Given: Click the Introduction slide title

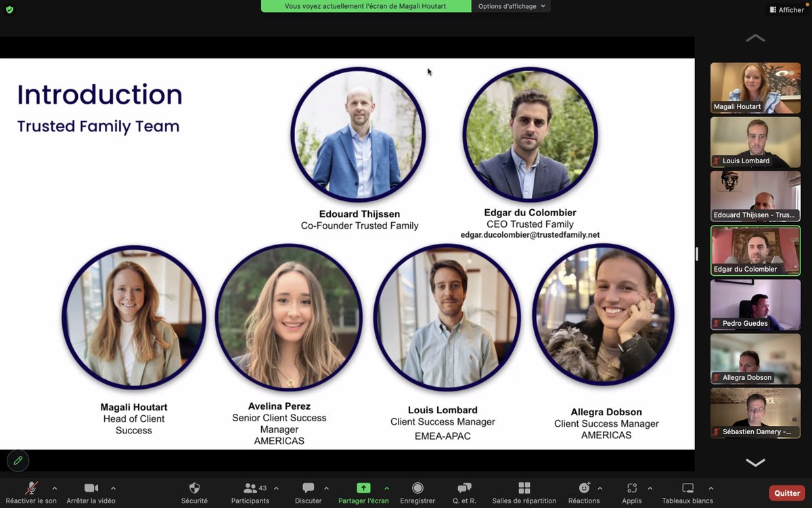Looking at the screenshot, I should [x=99, y=94].
